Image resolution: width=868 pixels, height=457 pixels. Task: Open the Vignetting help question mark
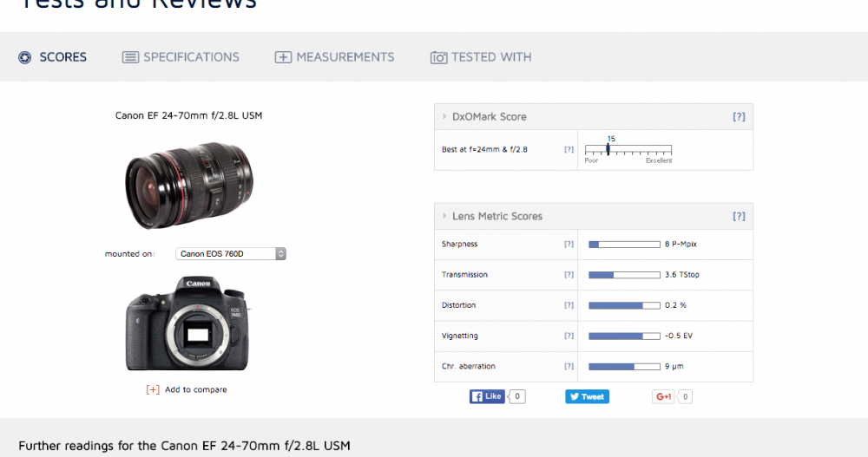[x=569, y=336]
